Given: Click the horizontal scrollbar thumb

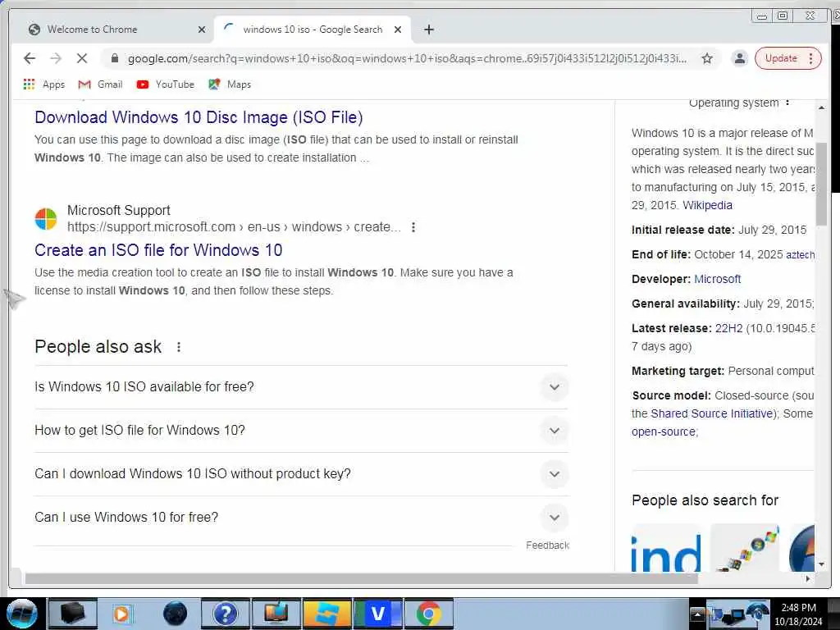Looking at the screenshot, I should click(361, 578).
